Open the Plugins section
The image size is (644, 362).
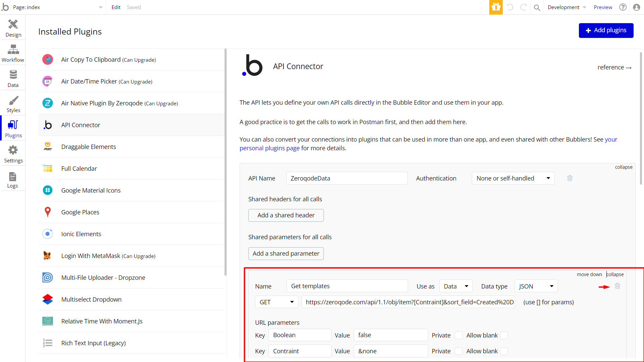(x=13, y=129)
